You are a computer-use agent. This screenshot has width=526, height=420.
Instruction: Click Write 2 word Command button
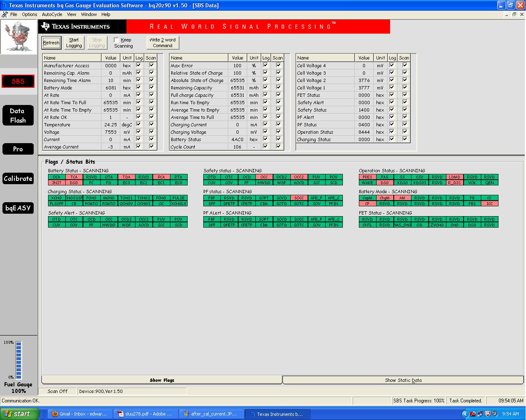point(163,43)
